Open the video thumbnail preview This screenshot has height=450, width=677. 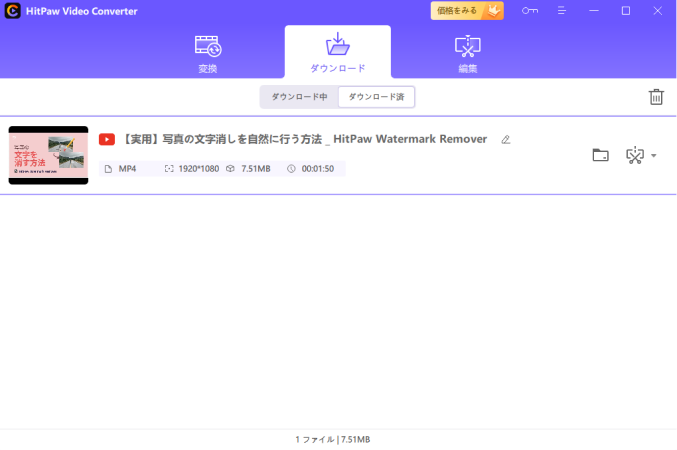point(48,155)
